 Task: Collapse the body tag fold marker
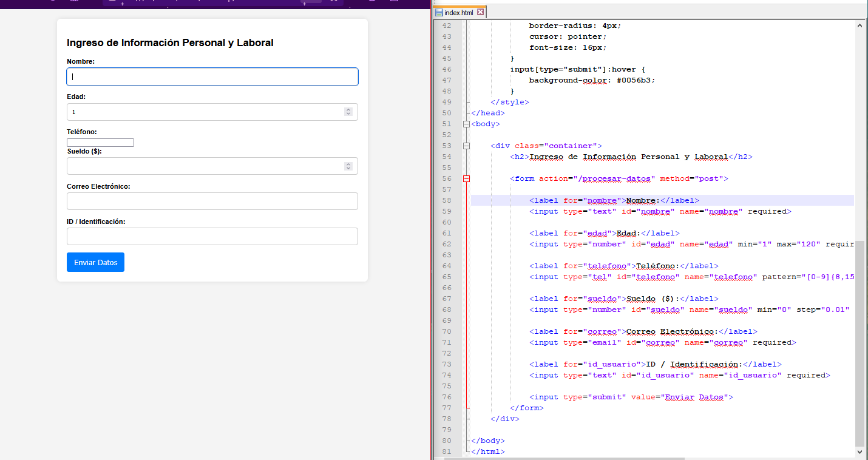click(466, 124)
